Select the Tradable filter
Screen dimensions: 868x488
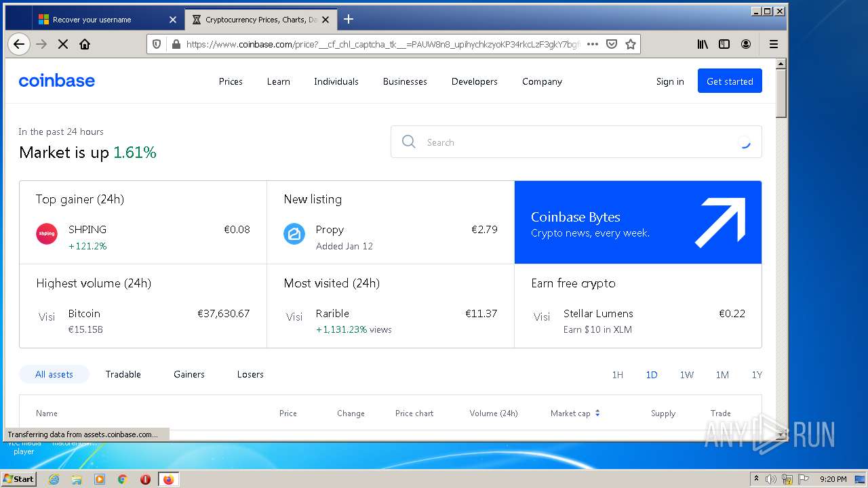(x=123, y=374)
